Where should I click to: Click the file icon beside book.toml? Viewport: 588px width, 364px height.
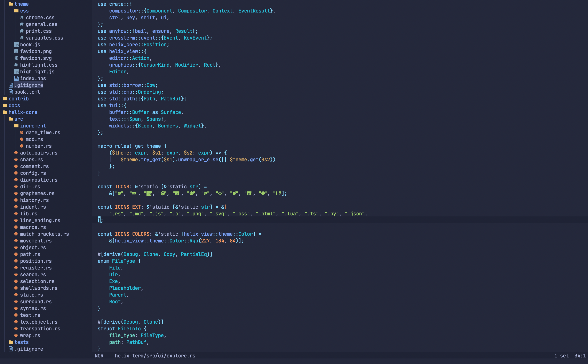(11, 92)
